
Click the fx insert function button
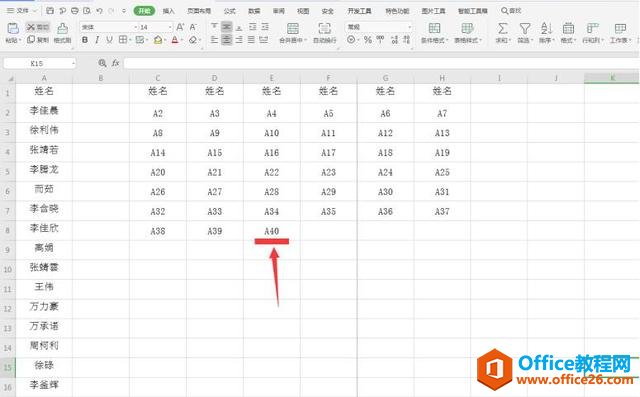(116, 63)
